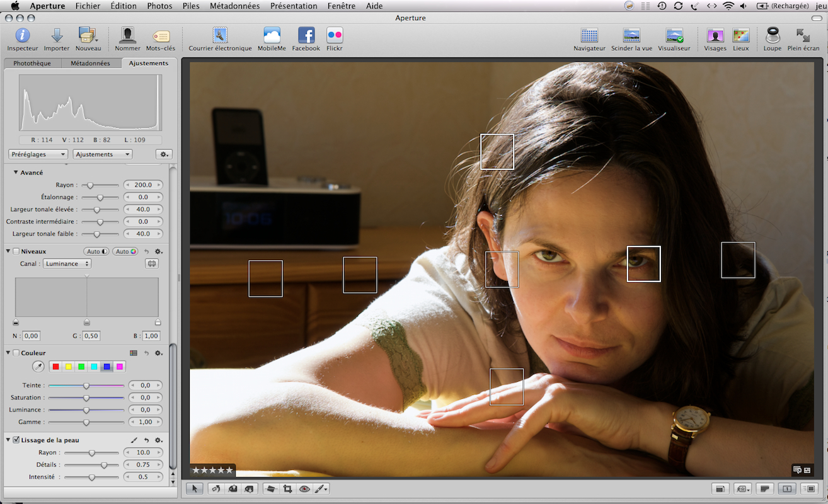This screenshot has height=504, width=828.
Task: Click the Niveaux G value field
Action: click(90, 336)
